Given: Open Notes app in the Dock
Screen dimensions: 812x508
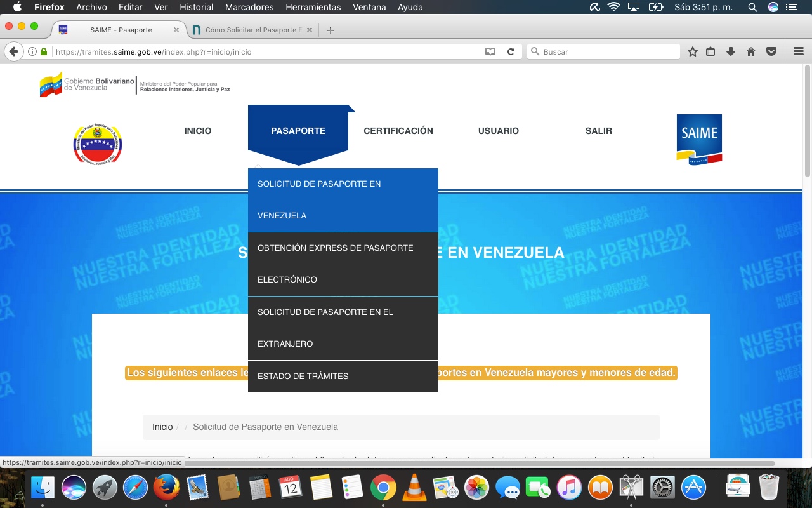Looking at the screenshot, I should (x=322, y=487).
